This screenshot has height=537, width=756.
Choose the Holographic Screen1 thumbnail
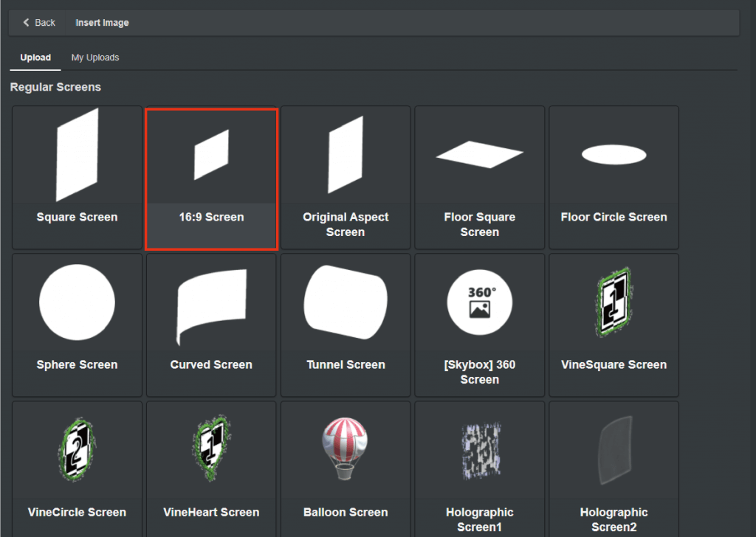coord(480,450)
